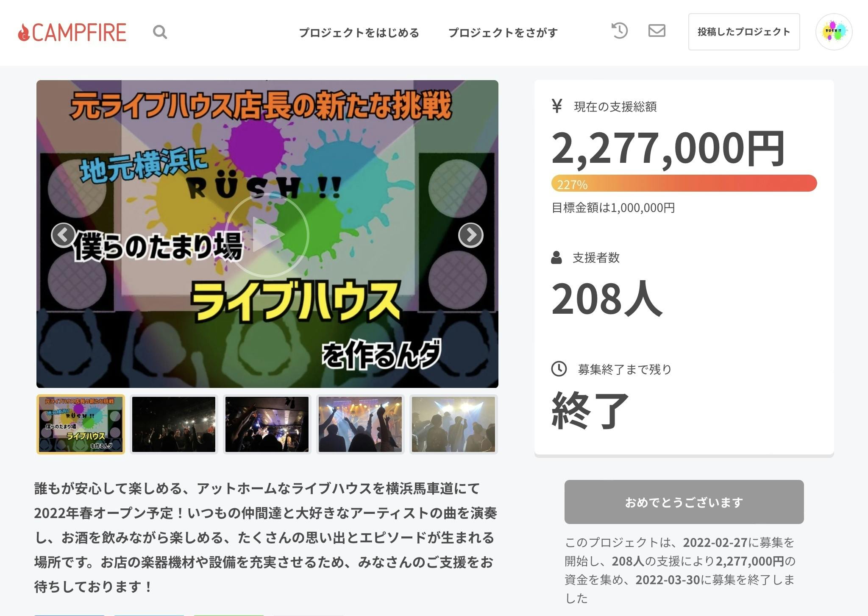This screenshot has width=868, height=616.
Task: Open browsing history clock icon
Action: pyautogui.click(x=619, y=31)
